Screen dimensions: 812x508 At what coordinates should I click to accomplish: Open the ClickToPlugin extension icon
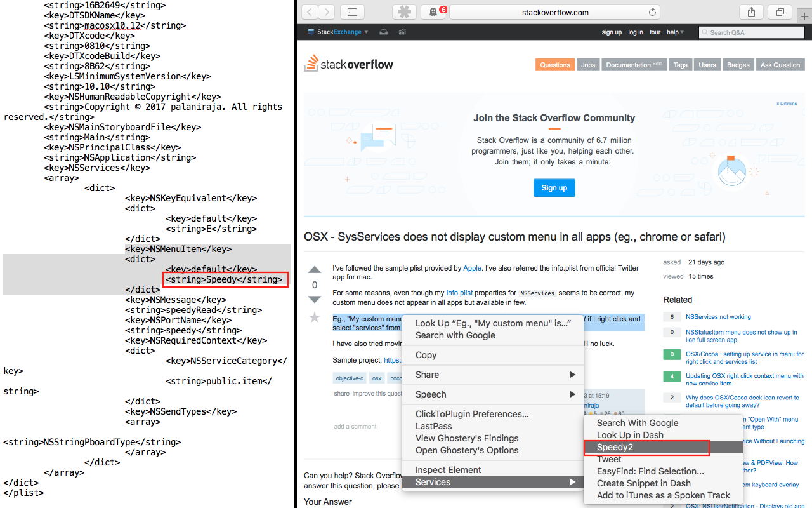pos(404,12)
